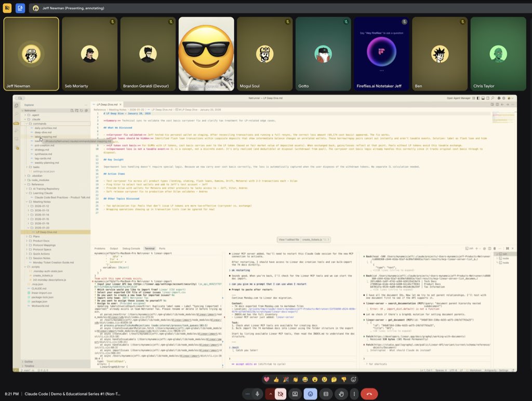The image size is (532, 401).
Task: Collapse all folders in Explorer
Action: tap(86, 111)
